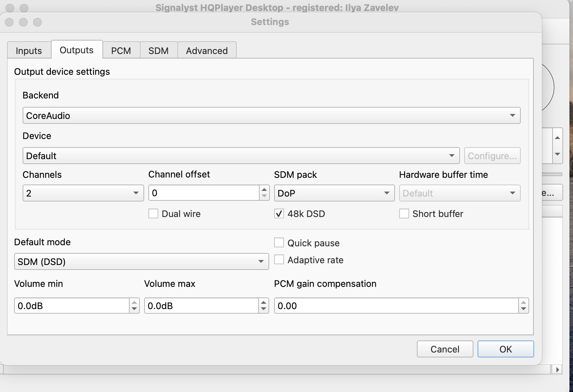Viewport: 573px width, 392px height.
Task: Open the Backend CoreAudio dropdown
Action: point(271,115)
